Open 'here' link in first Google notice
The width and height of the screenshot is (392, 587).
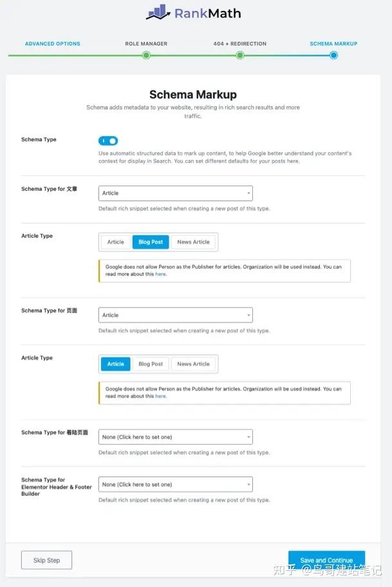tap(161, 274)
